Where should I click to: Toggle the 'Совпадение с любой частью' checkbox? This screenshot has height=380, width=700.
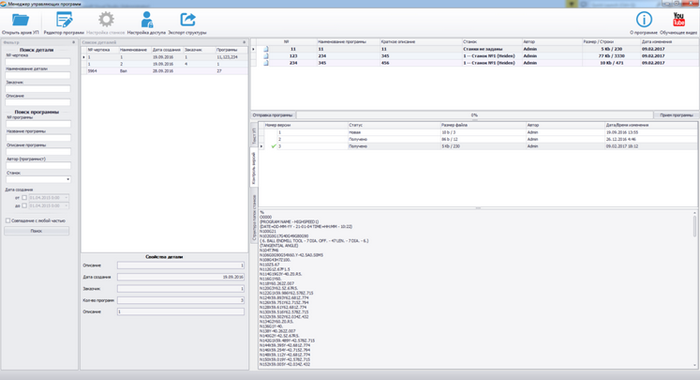coord(8,221)
